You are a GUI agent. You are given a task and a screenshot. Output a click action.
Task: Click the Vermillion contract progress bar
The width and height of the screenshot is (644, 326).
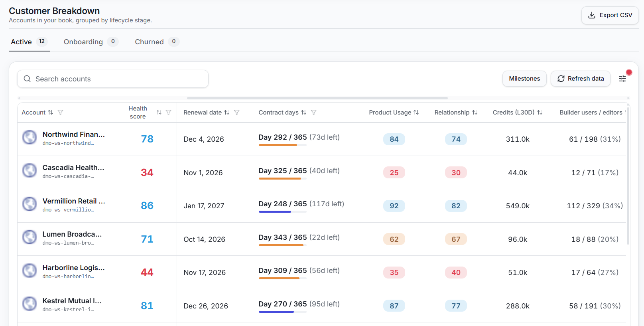pyautogui.click(x=282, y=212)
